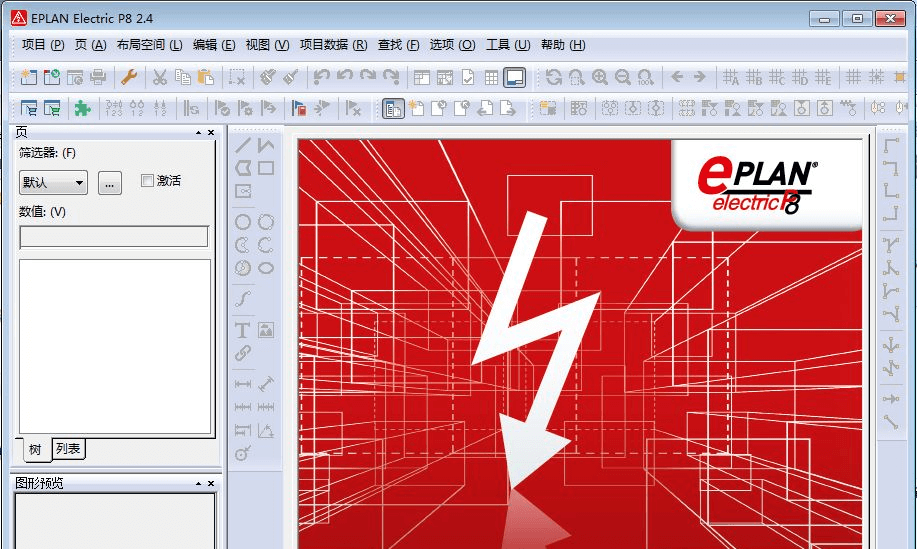
Task: Toggle the page navigator button
Action: [x=393, y=108]
